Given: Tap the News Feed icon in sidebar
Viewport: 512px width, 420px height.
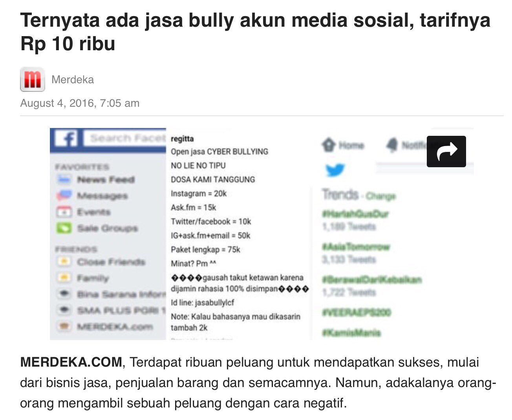Looking at the screenshot, I should click(64, 180).
